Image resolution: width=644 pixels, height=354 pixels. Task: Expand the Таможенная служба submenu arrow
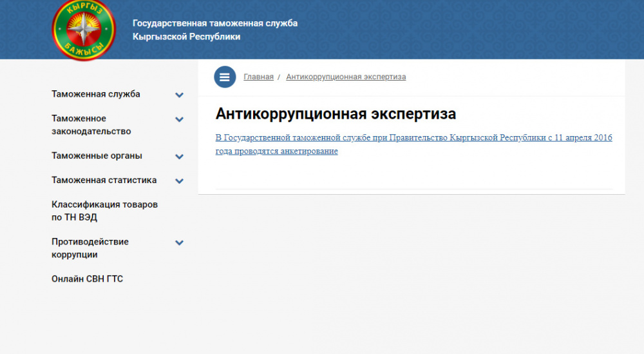tap(180, 95)
